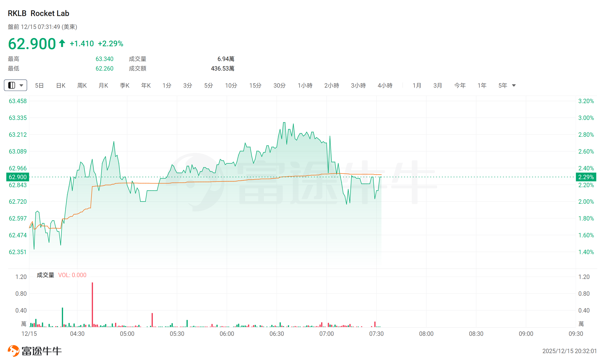Click the 07:00 time axis marker

pos(327,334)
